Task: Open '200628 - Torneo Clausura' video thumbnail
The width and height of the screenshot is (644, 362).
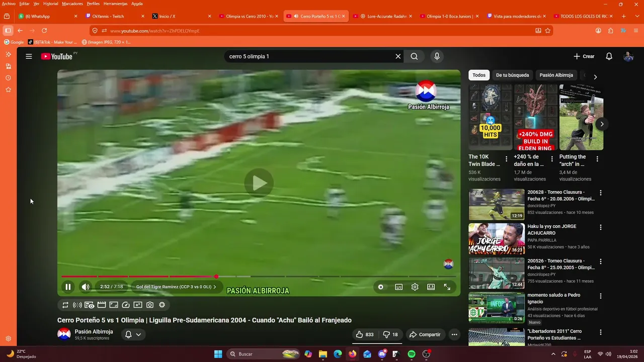Action: (497, 205)
